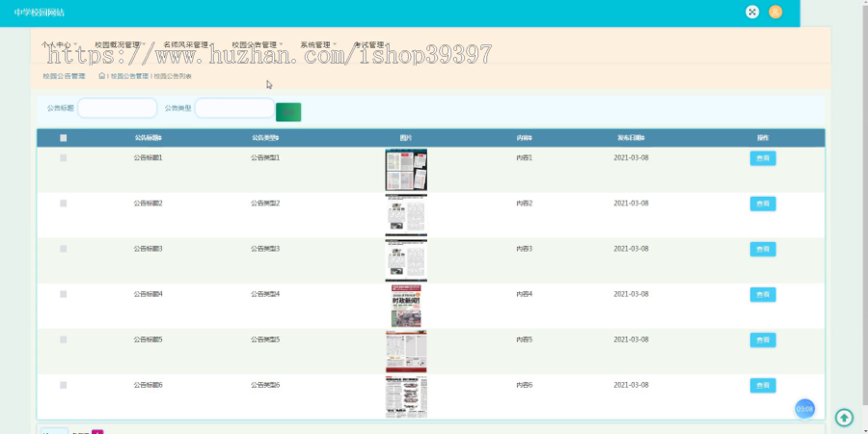Sort table by 公告类型 column header
Viewport: 868px width, 434px height.
(265, 138)
